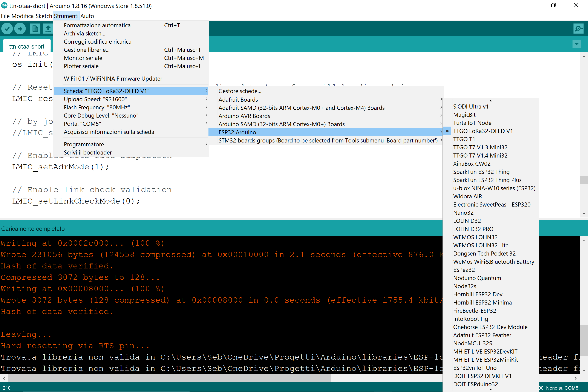
Task: Select the TTGO T1 board
Action: point(491,139)
